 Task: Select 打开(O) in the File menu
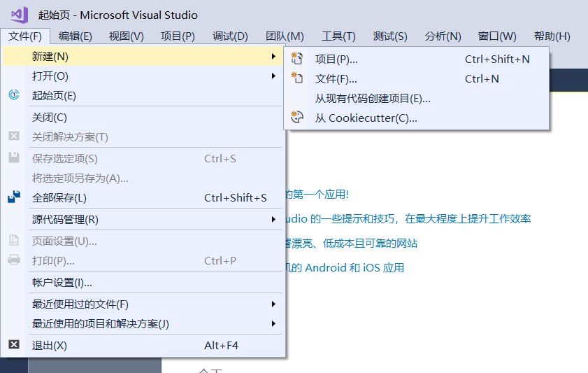point(143,76)
